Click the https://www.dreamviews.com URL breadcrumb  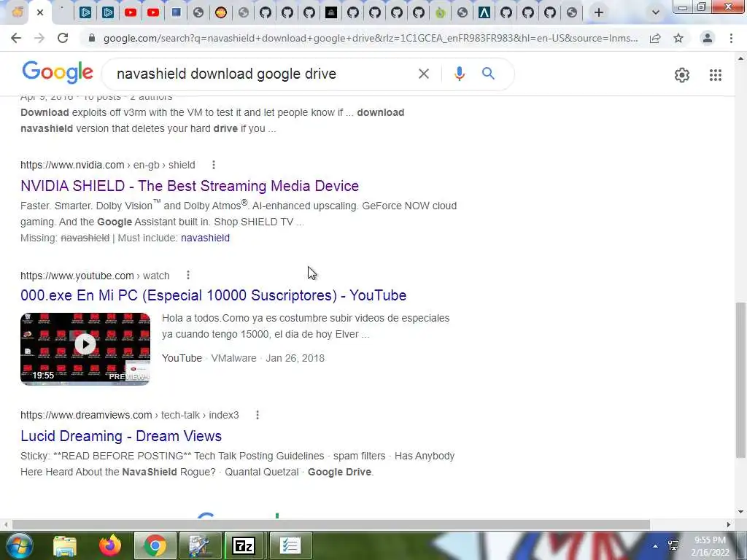130,415
